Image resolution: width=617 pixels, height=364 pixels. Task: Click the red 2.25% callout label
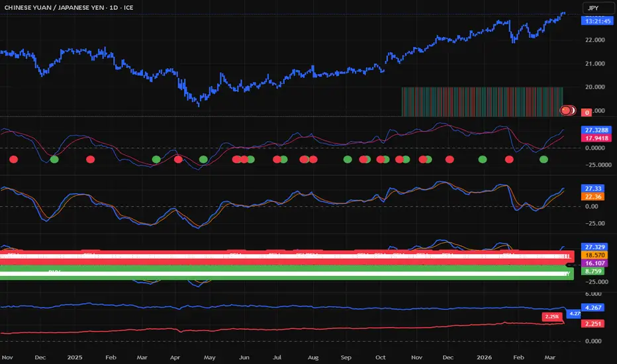(x=552, y=316)
